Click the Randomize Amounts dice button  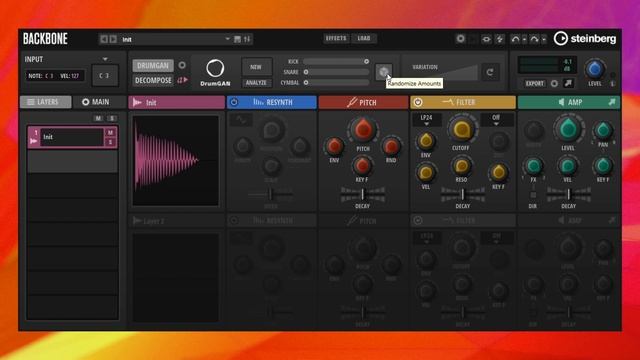coord(383,72)
